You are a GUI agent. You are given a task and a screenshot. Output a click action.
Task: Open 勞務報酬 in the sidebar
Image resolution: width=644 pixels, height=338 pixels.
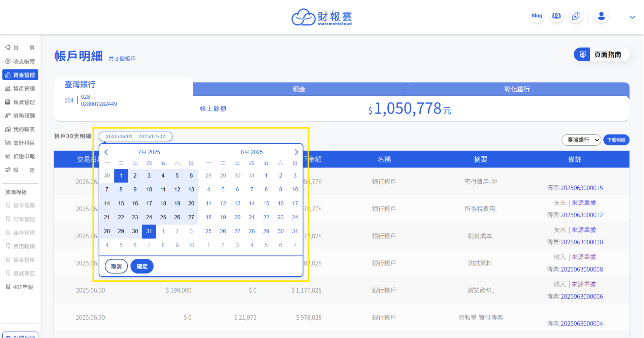click(x=20, y=115)
